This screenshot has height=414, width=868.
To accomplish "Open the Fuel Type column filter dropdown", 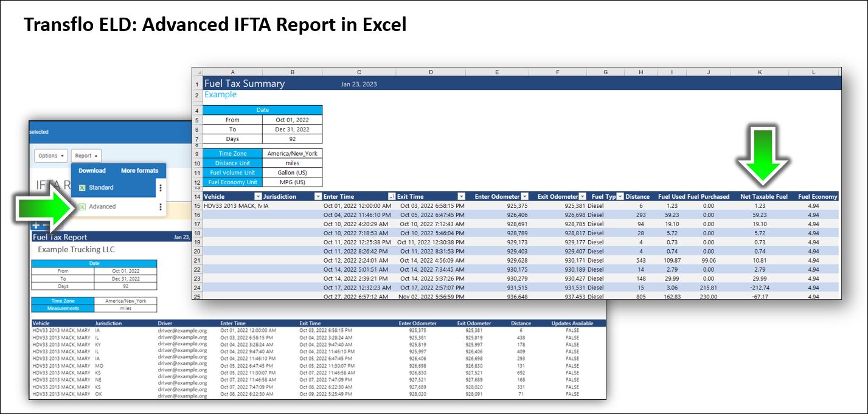I will click(x=620, y=196).
